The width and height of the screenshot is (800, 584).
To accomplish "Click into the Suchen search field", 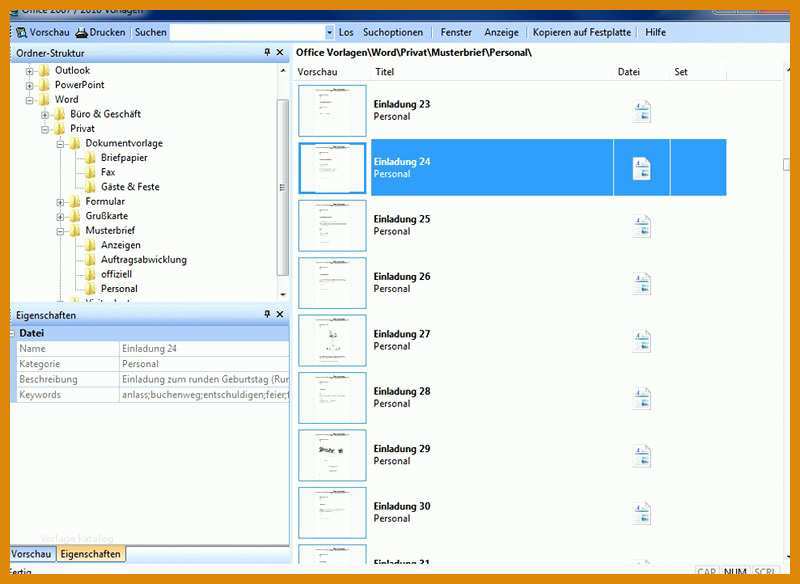I will point(247,32).
